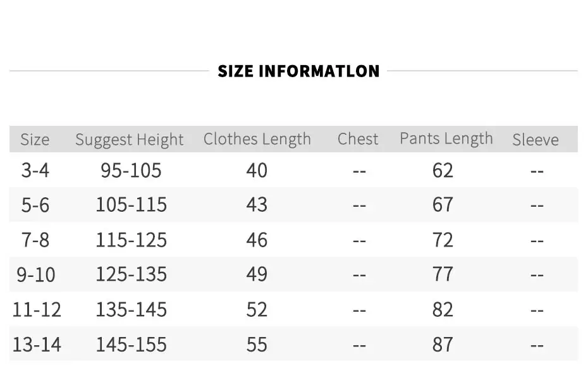Click pants length value 82
Viewport: 588px width, 380px height.
pos(443,309)
